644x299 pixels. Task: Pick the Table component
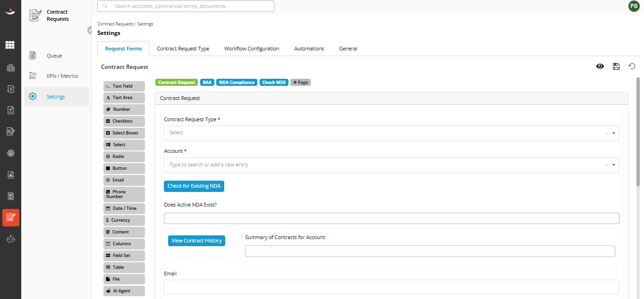124,267
